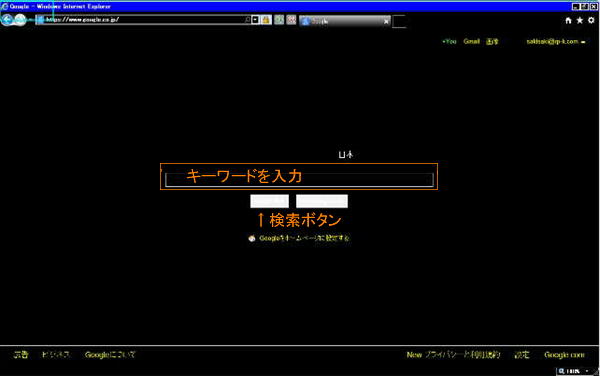Click the Home icon in the browser toolbar
The height and width of the screenshot is (376, 600).
pos(568,21)
